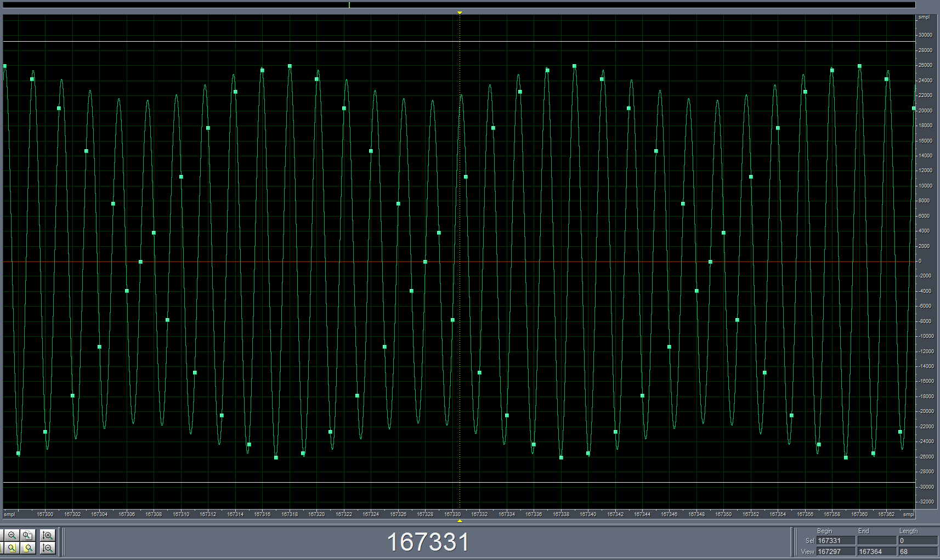
Task: Click the View End field showing 167364
Action: [x=877, y=551]
